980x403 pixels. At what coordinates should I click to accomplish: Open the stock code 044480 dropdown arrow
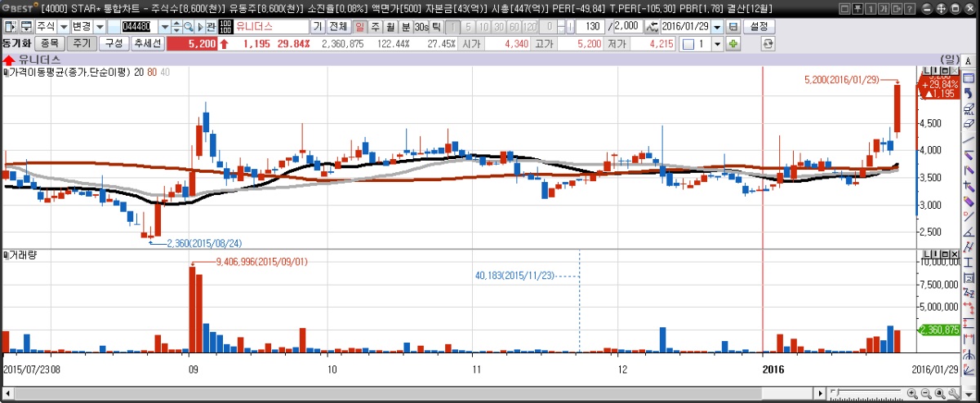164,27
